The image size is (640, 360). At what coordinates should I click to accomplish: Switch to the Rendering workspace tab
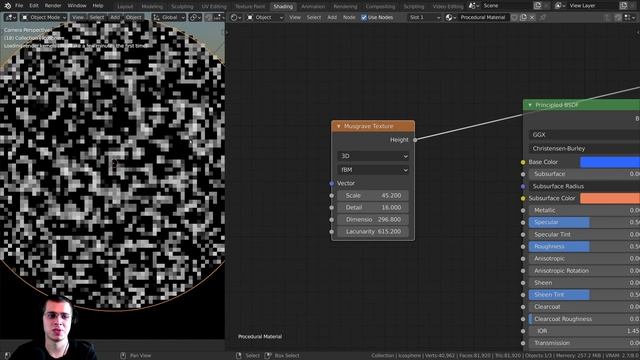345,7
